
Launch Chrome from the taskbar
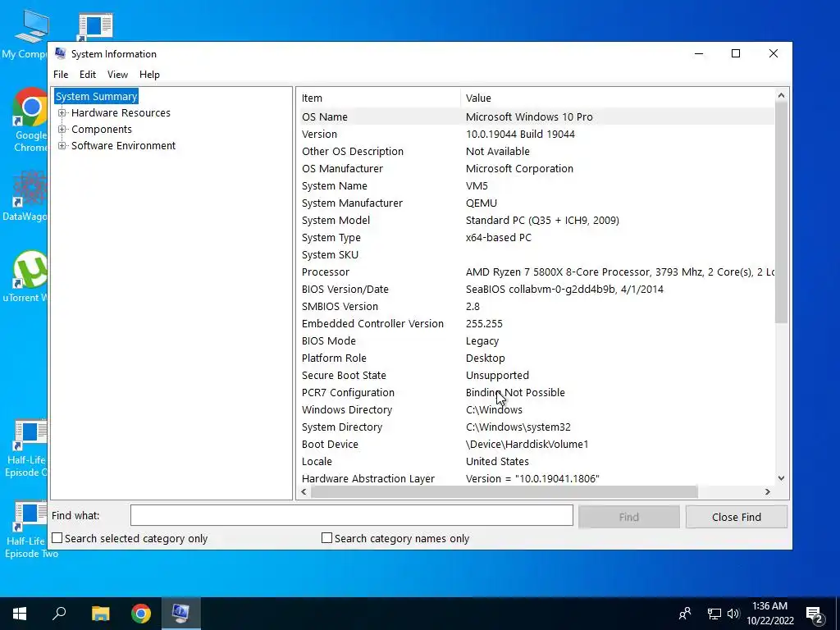141,614
